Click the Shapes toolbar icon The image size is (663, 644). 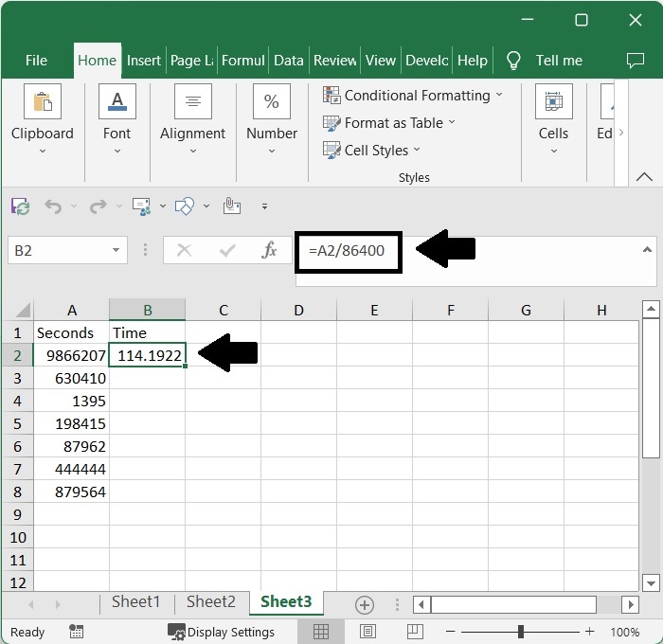tap(185, 206)
